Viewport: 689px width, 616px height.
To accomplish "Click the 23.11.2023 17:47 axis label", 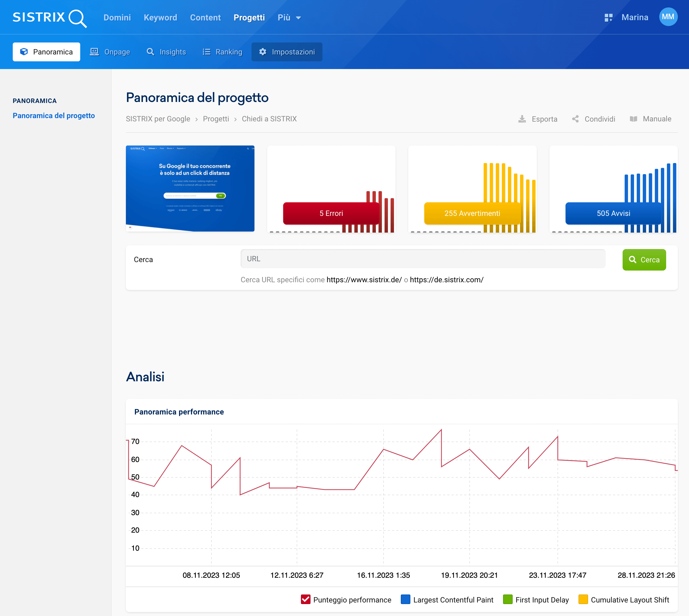I will pyautogui.click(x=558, y=575).
